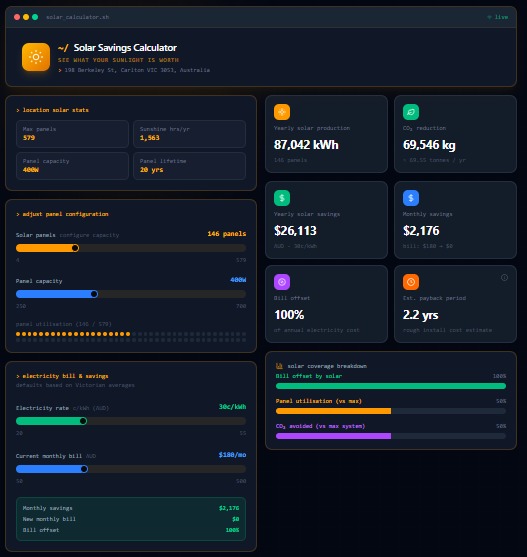Screen dimensions: 527x557
Task: Click the red window dot in title bar
Action: tap(17, 17)
